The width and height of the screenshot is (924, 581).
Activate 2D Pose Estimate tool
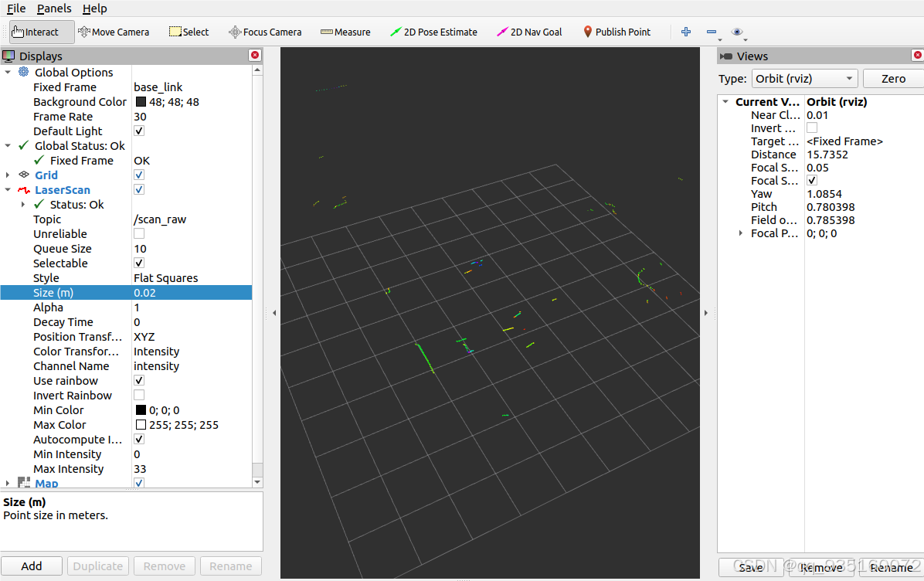coord(433,32)
